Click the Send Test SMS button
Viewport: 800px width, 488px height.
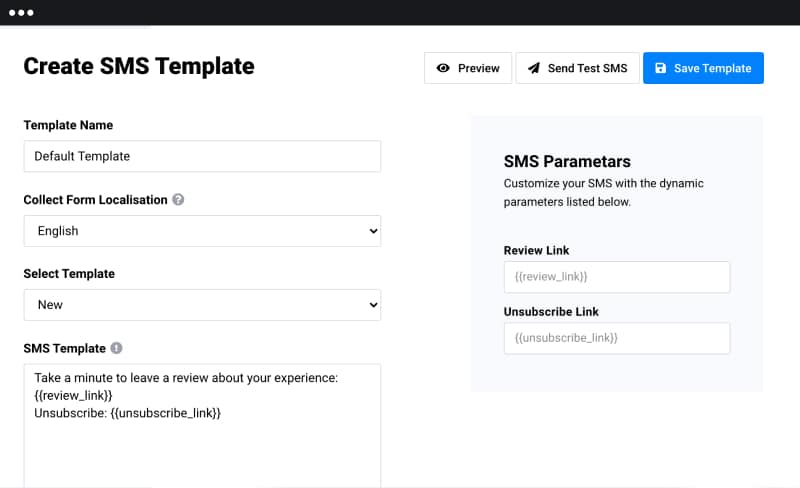pos(577,68)
